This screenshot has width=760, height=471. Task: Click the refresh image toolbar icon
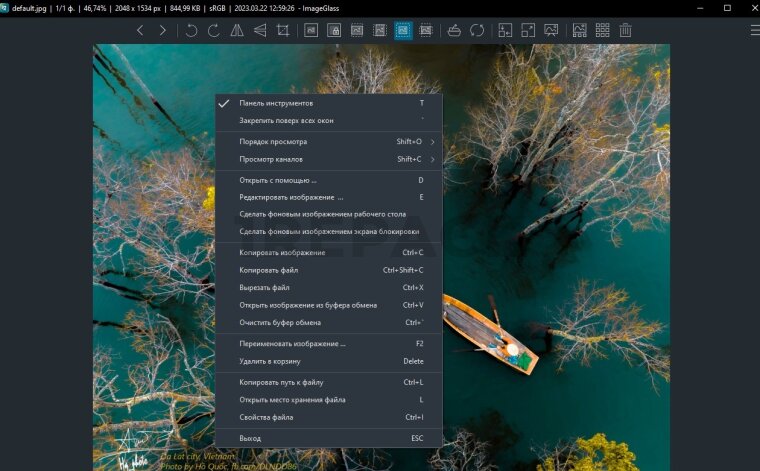(477, 30)
